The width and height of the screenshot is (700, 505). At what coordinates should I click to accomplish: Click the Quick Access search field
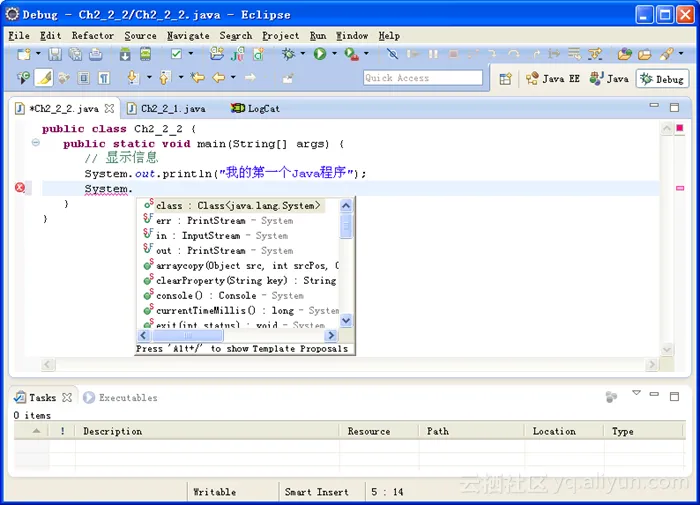point(422,78)
